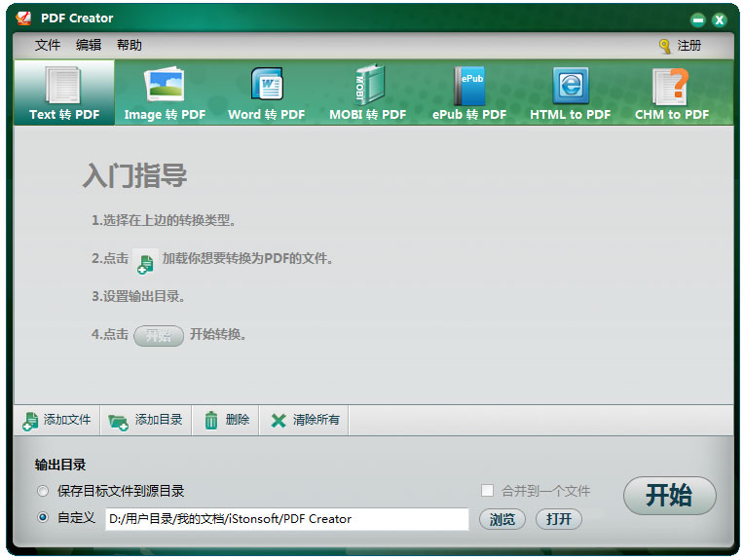Select the Text 转 PDF conversion icon
744x560 pixels.
click(x=64, y=88)
